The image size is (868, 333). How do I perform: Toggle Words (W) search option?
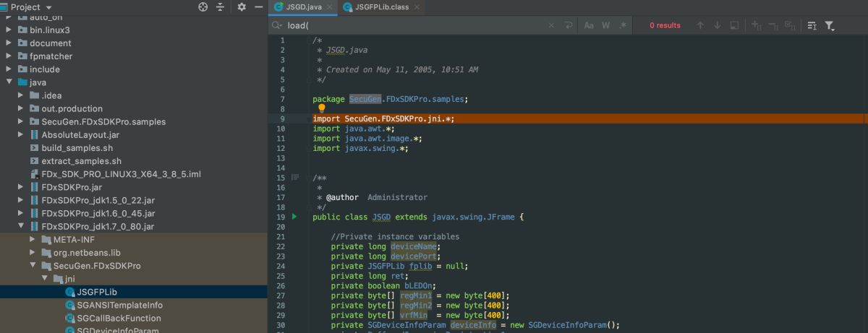point(606,25)
